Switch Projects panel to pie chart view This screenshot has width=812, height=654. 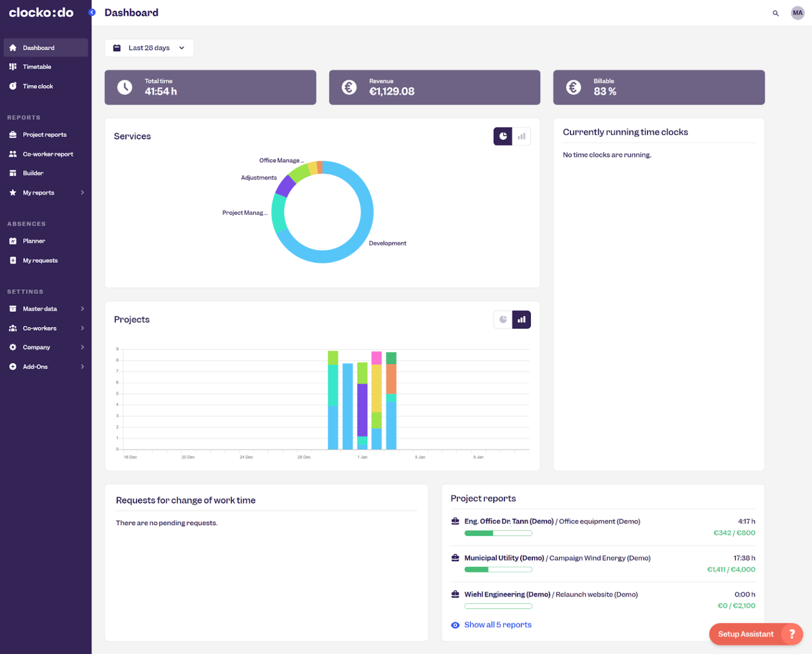tap(502, 319)
